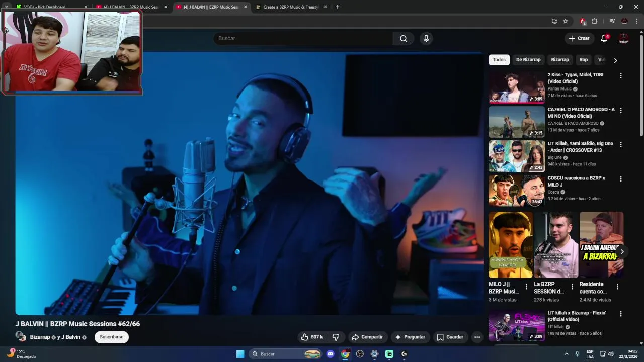
Task: Open the LIT killah Flexin' thumbnail
Action: point(517,326)
